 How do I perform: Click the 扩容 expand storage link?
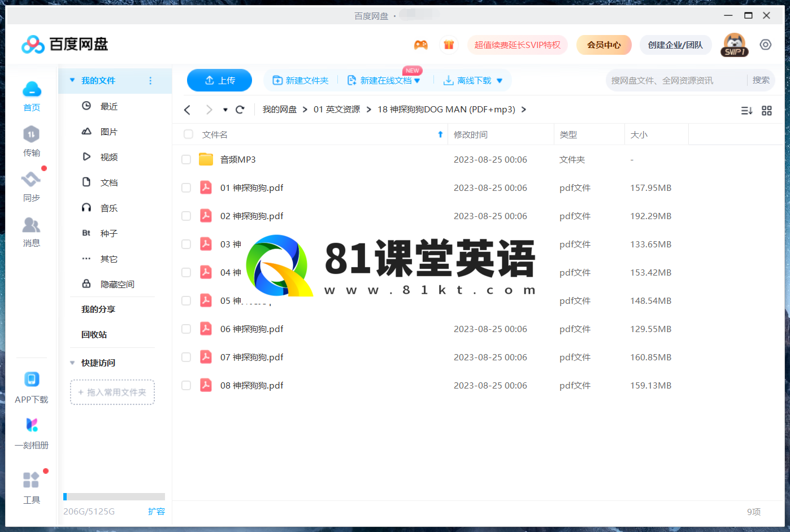pos(157,511)
